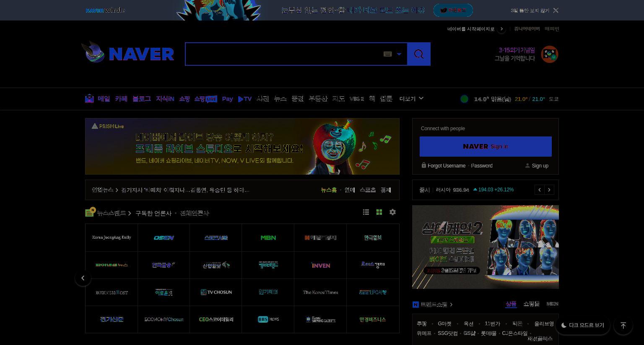Open the 블로그 menu item

[142, 99]
